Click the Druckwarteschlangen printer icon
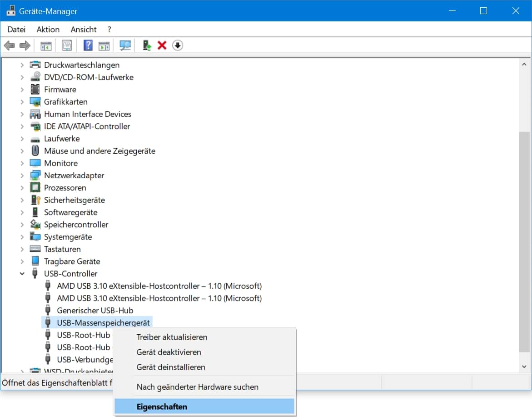532x417 pixels. click(35, 65)
